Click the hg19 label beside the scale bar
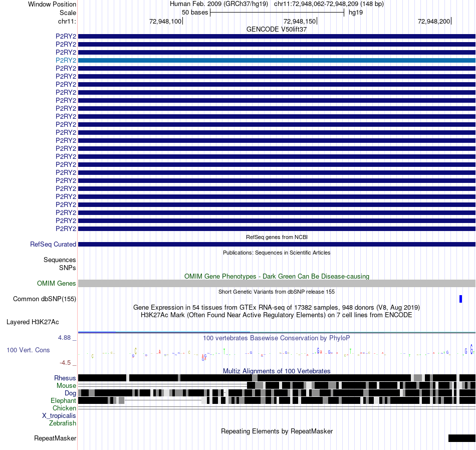 click(x=355, y=13)
